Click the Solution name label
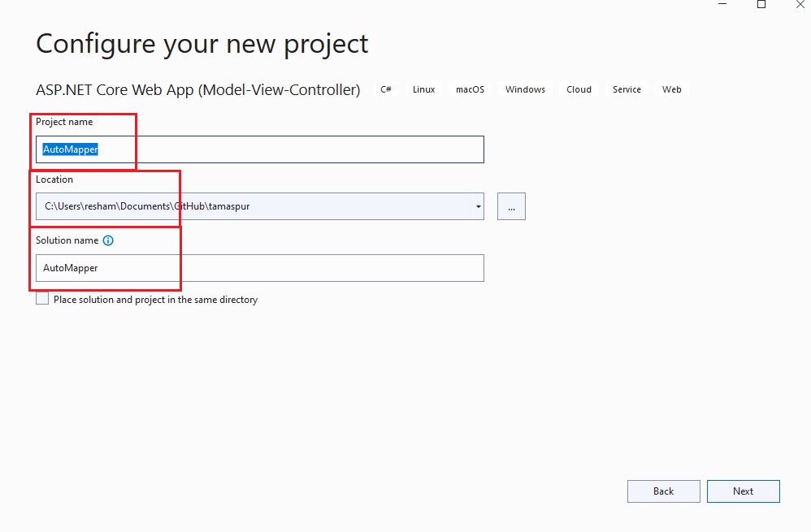Image resolution: width=811 pixels, height=532 pixels. pos(67,240)
